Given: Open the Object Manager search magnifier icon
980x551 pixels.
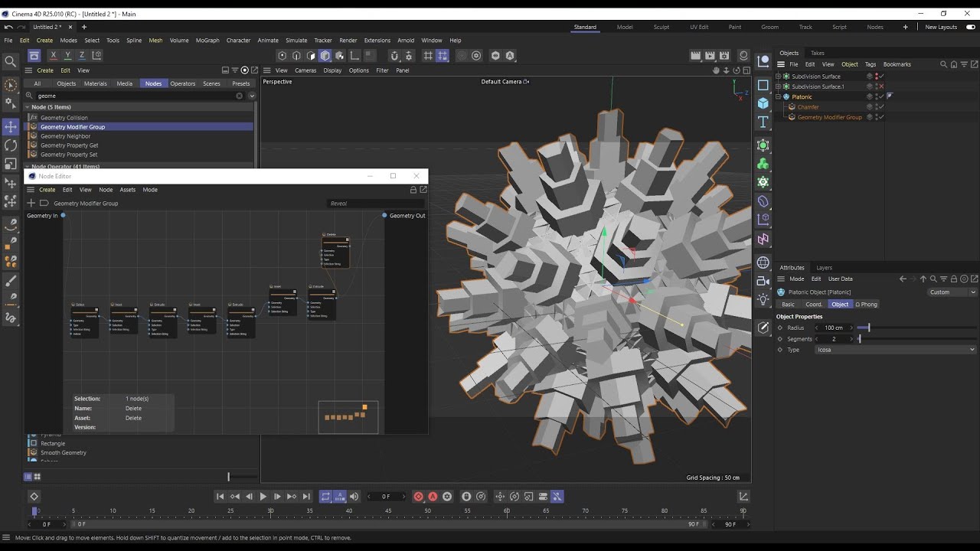Looking at the screenshot, I should (x=943, y=64).
